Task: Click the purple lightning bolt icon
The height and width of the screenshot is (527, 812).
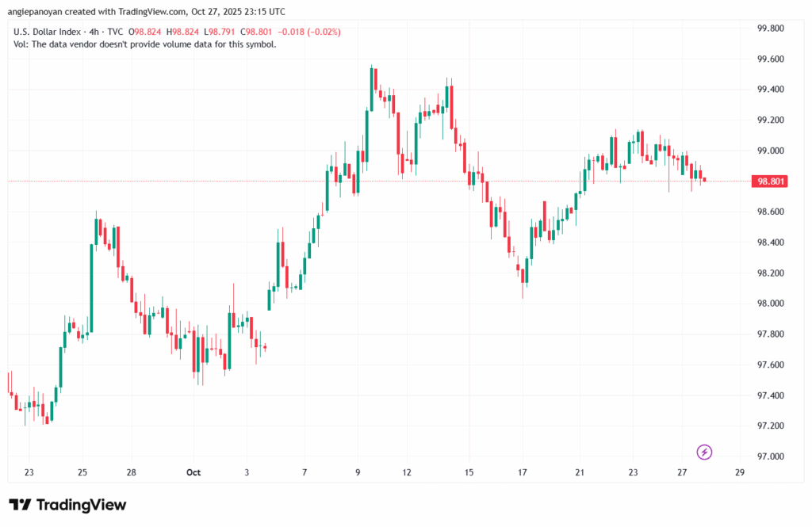Action: click(x=704, y=452)
